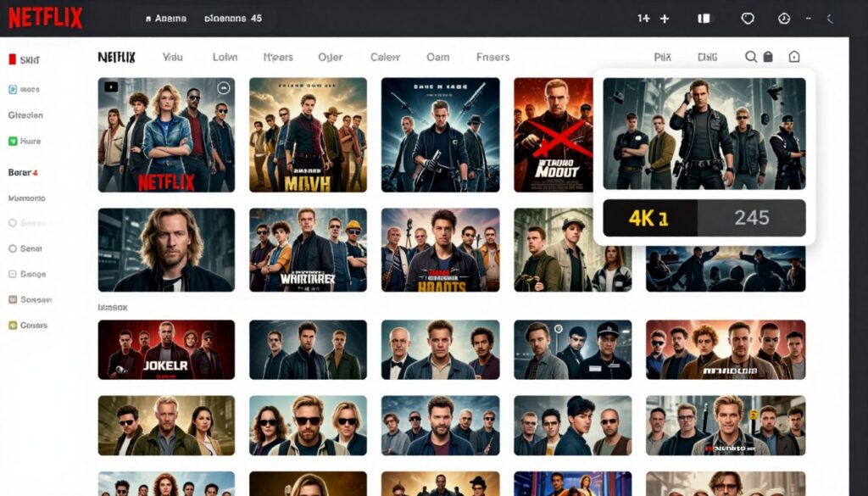This screenshot has height=496, width=868.
Task: Click the blue document icon in the sidebar
Action: [13, 89]
